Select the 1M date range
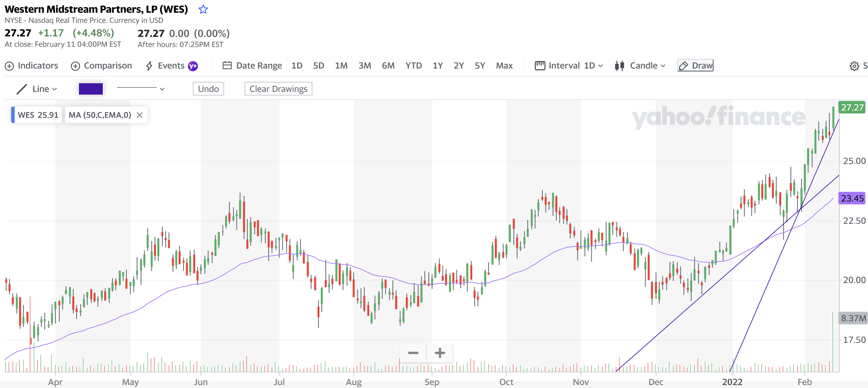868x388 pixels. pyautogui.click(x=341, y=66)
